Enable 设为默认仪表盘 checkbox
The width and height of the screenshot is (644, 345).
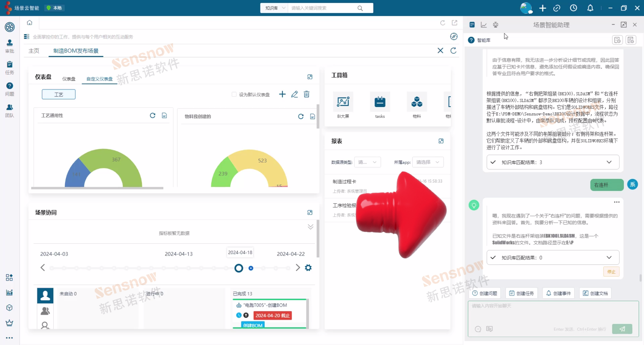[234, 94]
